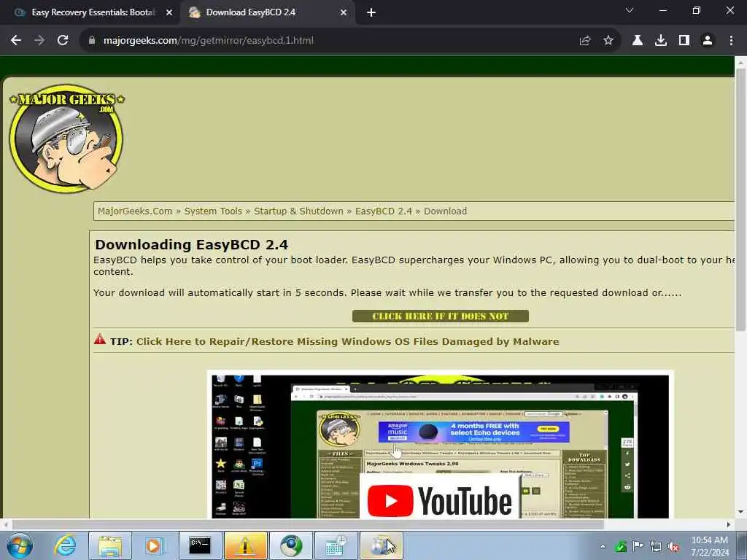The height and width of the screenshot is (560, 747).
Task: Open System Tools breadcrumb link
Action: pos(213,211)
